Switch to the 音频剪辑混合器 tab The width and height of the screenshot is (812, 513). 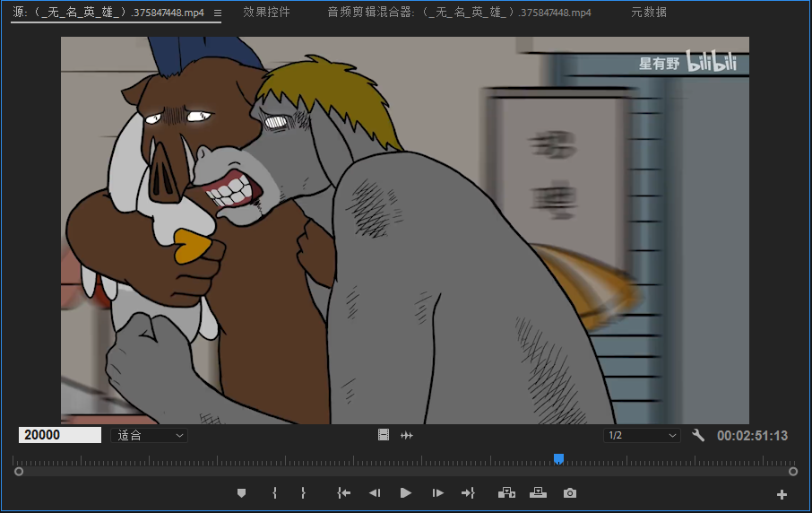pos(460,12)
